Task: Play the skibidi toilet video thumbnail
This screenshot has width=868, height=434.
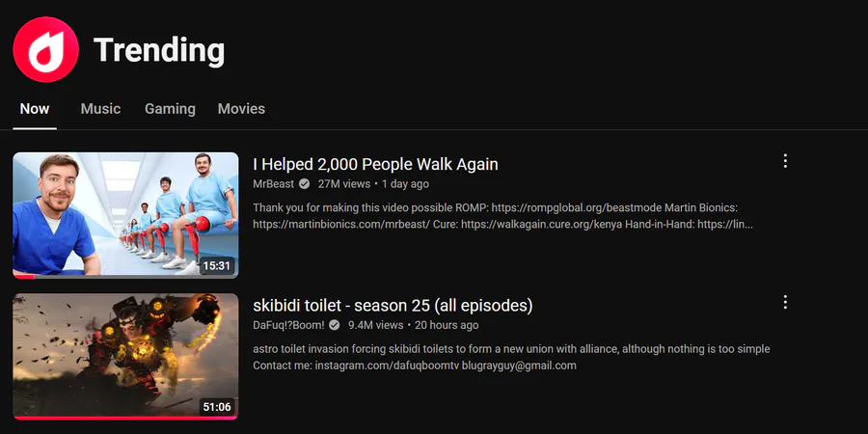Action: [125, 357]
